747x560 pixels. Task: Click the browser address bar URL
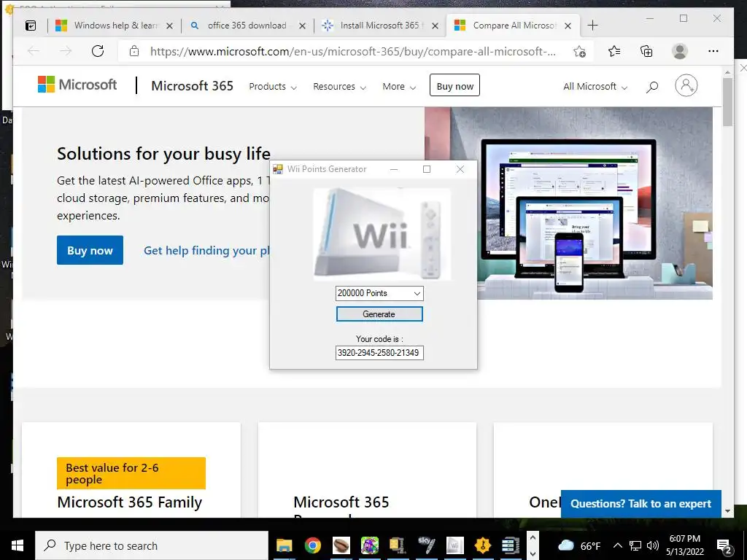tap(352, 52)
